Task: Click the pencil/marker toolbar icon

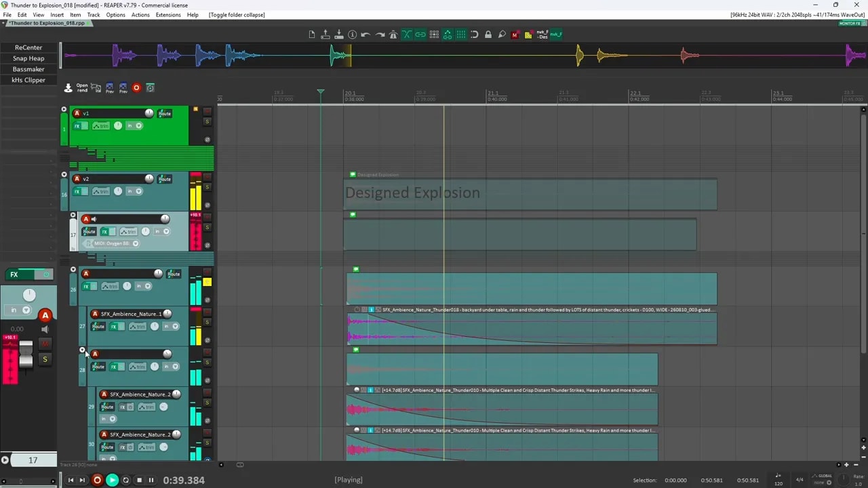Action: [502, 35]
